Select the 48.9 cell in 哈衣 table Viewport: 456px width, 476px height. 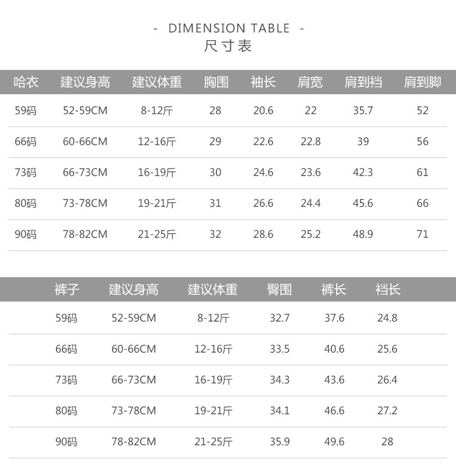click(363, 234)
